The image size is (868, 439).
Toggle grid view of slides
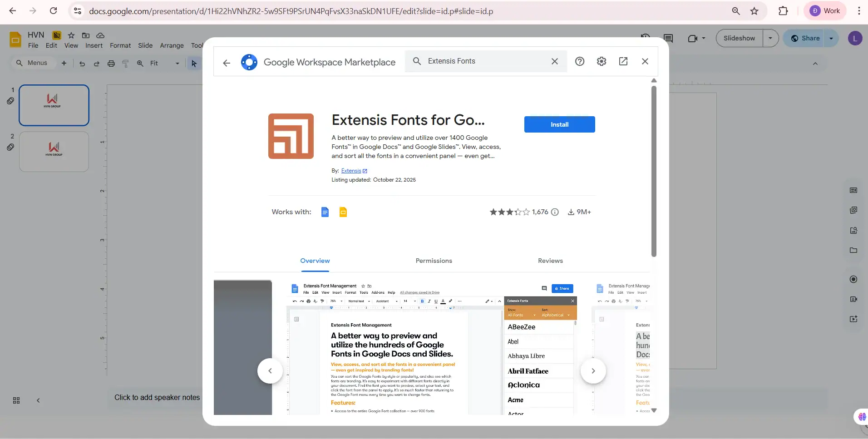tap(16, 401)
